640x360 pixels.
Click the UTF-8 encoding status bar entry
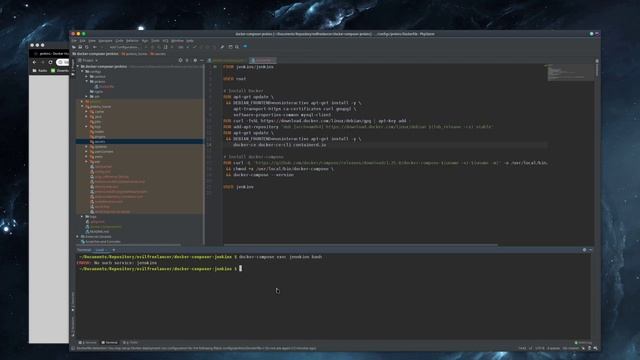(540, 348)
